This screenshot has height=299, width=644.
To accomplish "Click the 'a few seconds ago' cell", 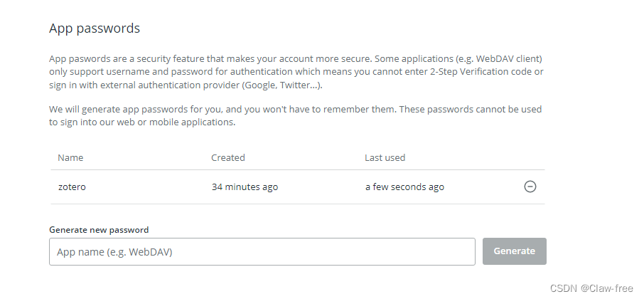I will [404, 187].
